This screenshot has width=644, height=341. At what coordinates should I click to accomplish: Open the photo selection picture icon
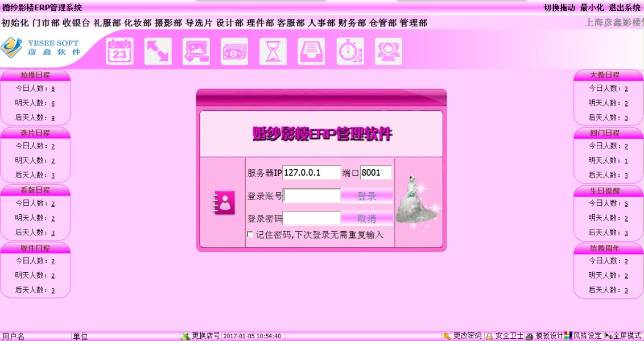tap(196, 52)
